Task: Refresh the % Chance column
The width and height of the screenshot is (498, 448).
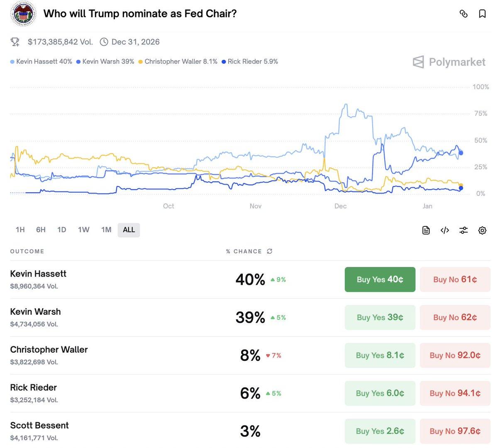Action: 269,251
